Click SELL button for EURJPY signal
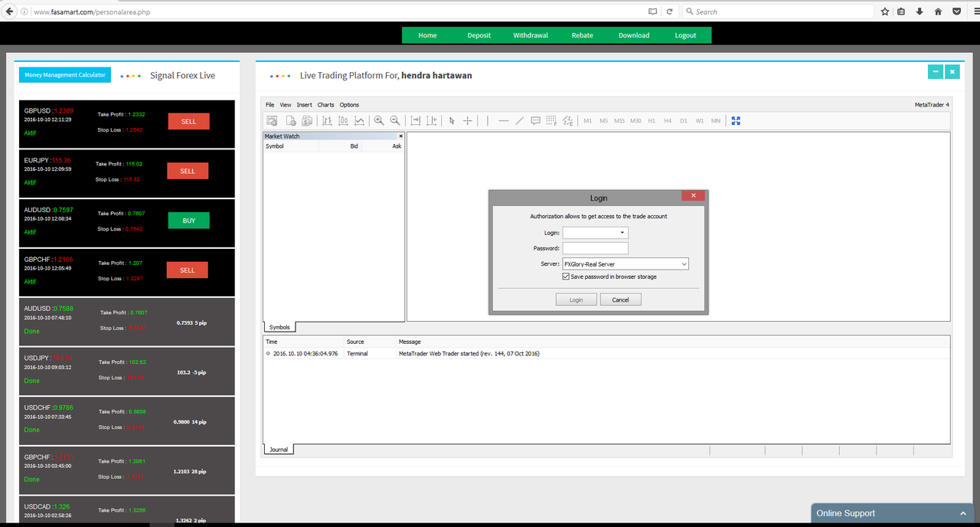Image resolution: width=980 pixels, height=527 pixels. pyautogui.click(x=188, y=171)
